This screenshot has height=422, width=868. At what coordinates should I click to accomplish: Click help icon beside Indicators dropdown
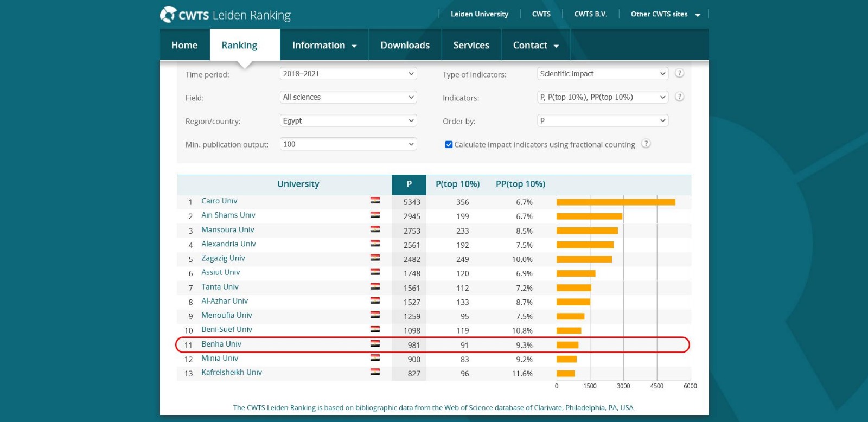(679, 97)
